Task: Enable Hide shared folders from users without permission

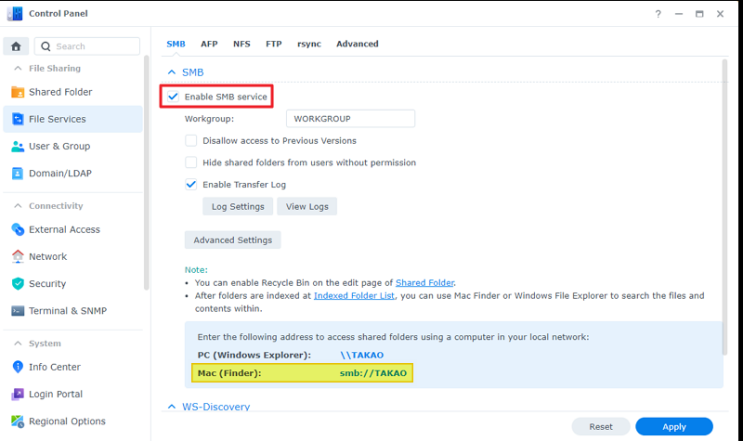Action: point(191,162)
